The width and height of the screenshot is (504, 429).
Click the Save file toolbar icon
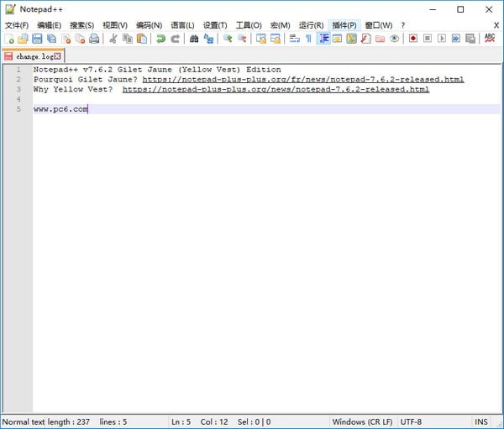coord(37,39)
